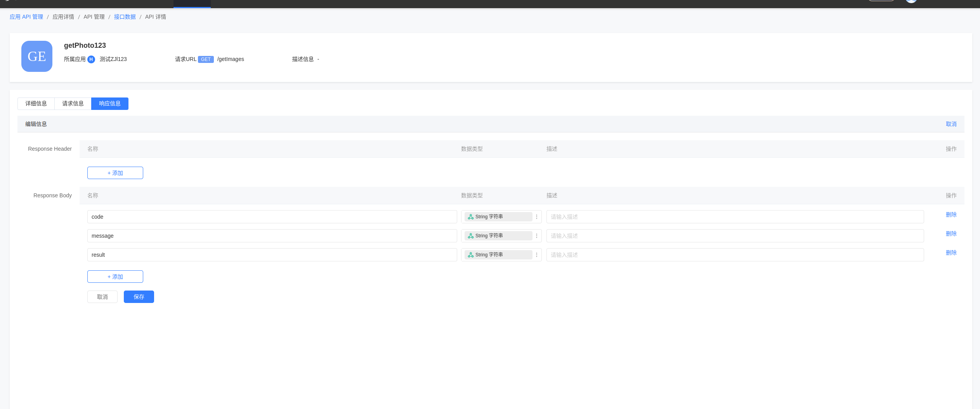Image resolution: width=980 pixels, height=409 pixels.
Task: Click the Response Body label
Action: tap(52, 195)
